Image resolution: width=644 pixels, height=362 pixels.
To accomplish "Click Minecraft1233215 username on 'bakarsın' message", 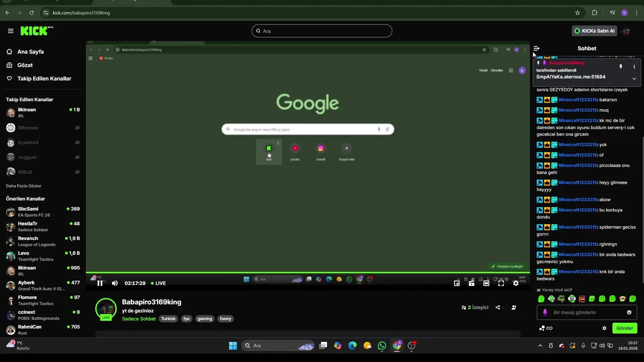I will 578,100.
